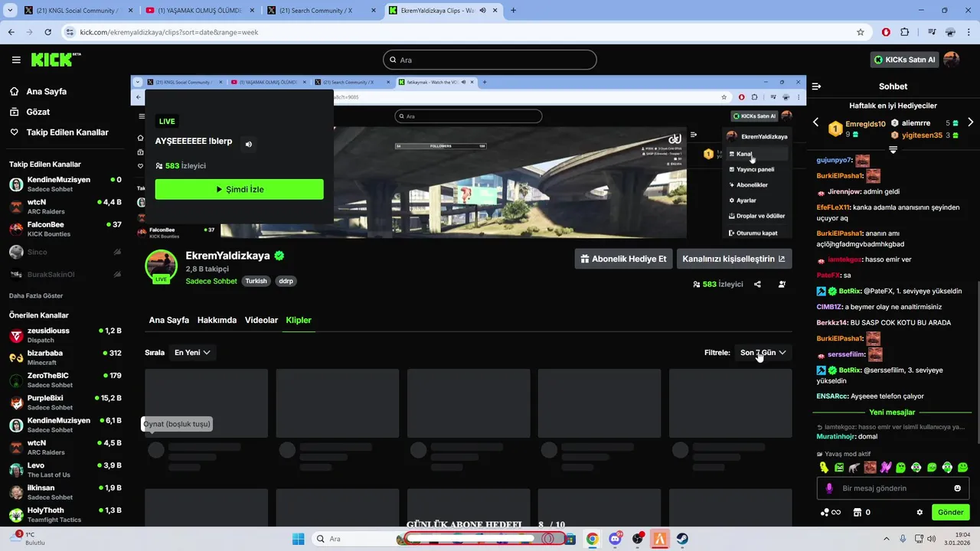
Task: Focus the Bir mesaj gönderin chat input
Action: tap(893, 488)
